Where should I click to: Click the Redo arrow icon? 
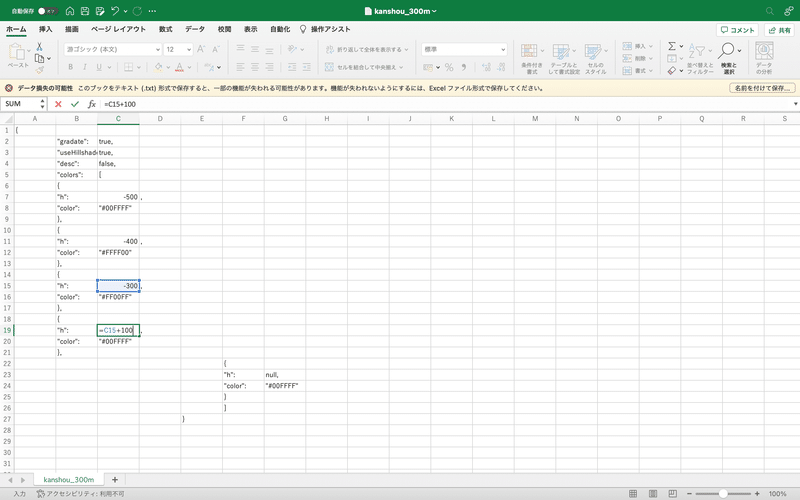137,11
